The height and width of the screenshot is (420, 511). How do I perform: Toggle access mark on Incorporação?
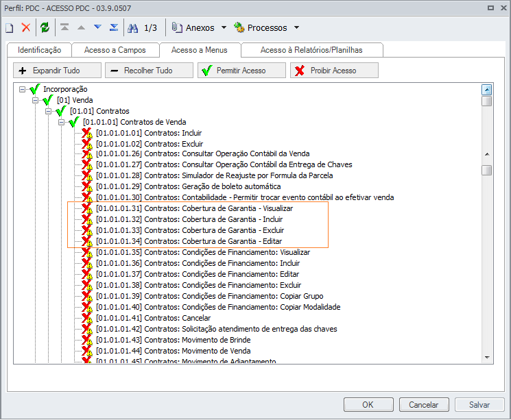(34, 88)
